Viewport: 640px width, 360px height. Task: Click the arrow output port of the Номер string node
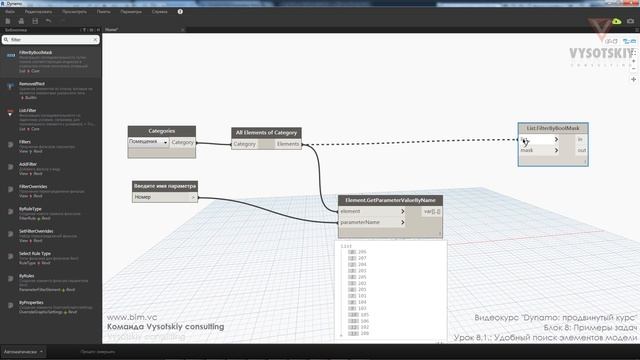[x=193, y=198]
